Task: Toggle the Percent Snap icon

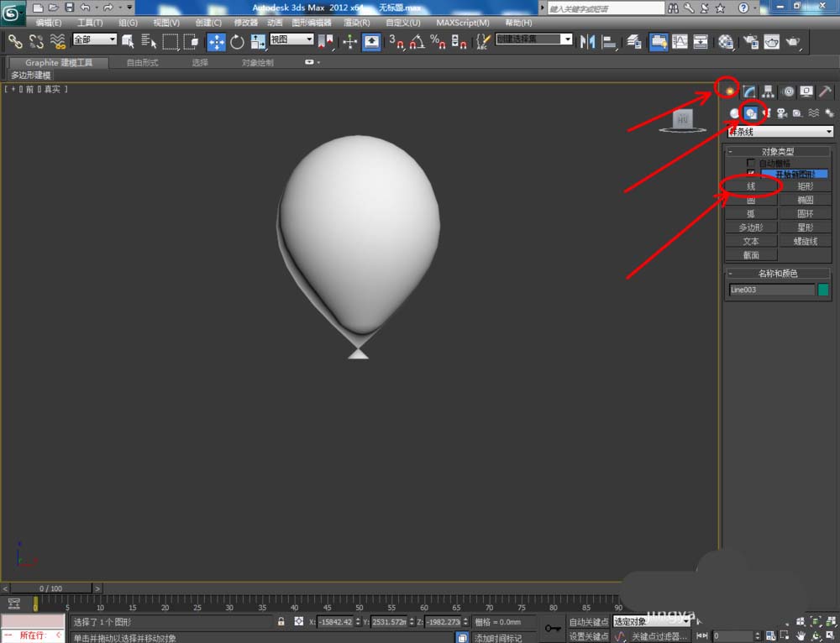Action: pyautogui.click(x=438, y=41)
